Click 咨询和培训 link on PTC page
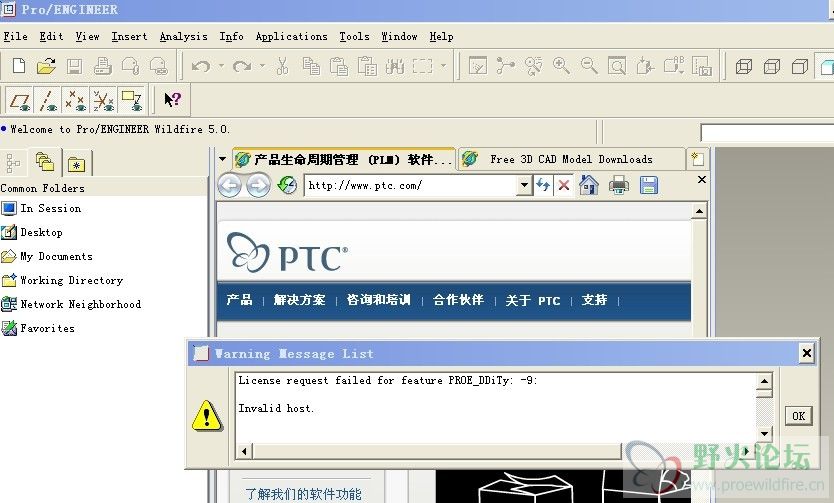The width and height of the screenshot is (834, 503). click(378, 300)
